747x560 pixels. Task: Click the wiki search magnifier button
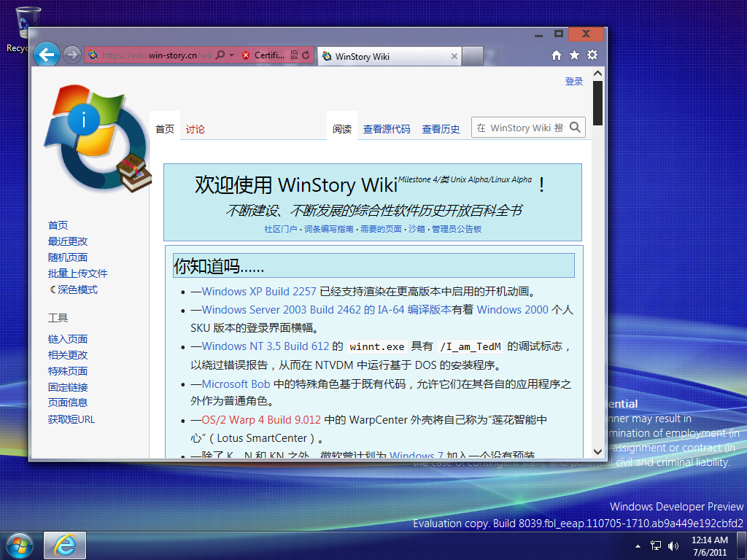[x=575, y=128]
